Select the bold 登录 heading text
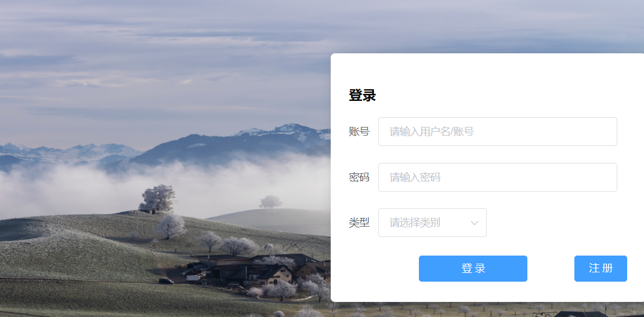Viewport: 644px width, 317px height. click(362, 96)
